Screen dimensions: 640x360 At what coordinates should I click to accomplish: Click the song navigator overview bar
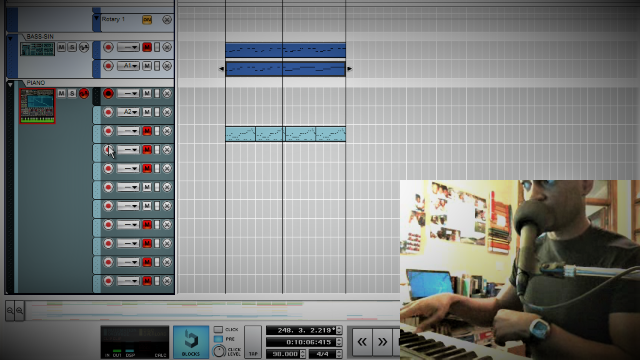[x=212, y=311]
